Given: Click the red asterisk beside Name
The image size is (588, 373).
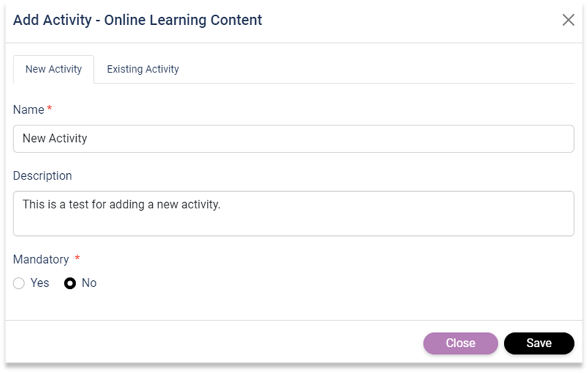Looking at the screenshot, I should [49, 108].
